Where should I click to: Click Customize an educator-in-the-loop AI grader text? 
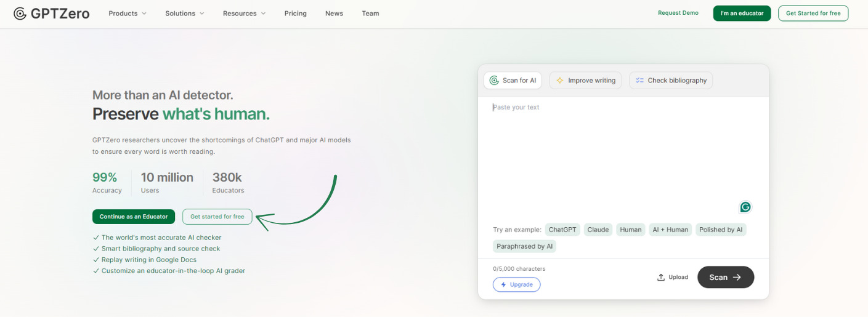pos(173,271)
